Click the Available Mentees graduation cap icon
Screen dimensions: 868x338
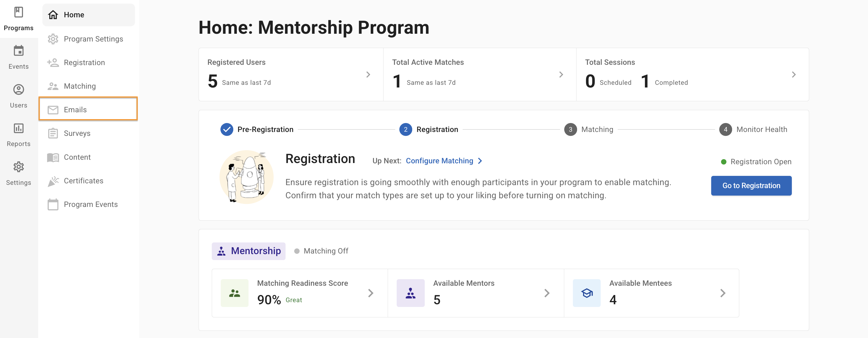click(586, 293)
